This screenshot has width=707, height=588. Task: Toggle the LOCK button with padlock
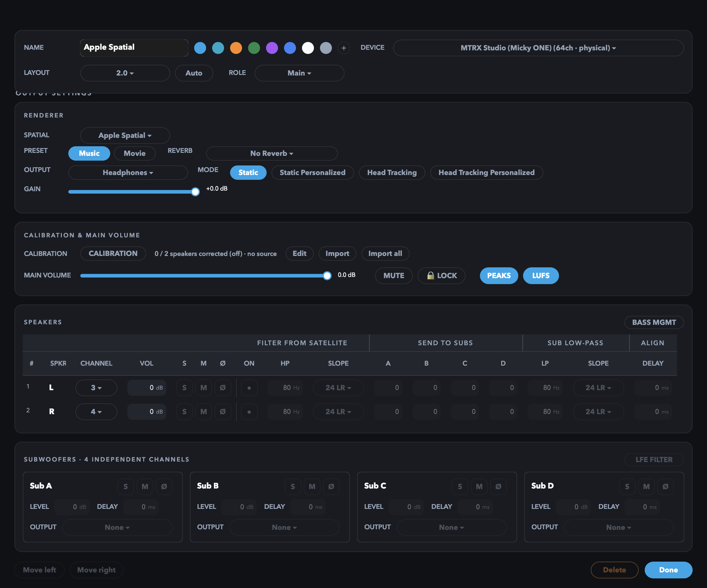tap(441, 275)
